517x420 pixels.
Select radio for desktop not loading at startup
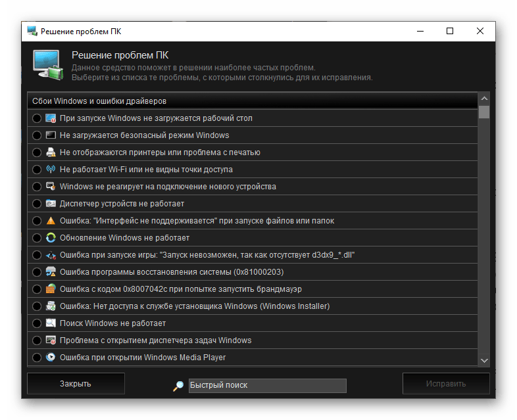pos(37,118)
